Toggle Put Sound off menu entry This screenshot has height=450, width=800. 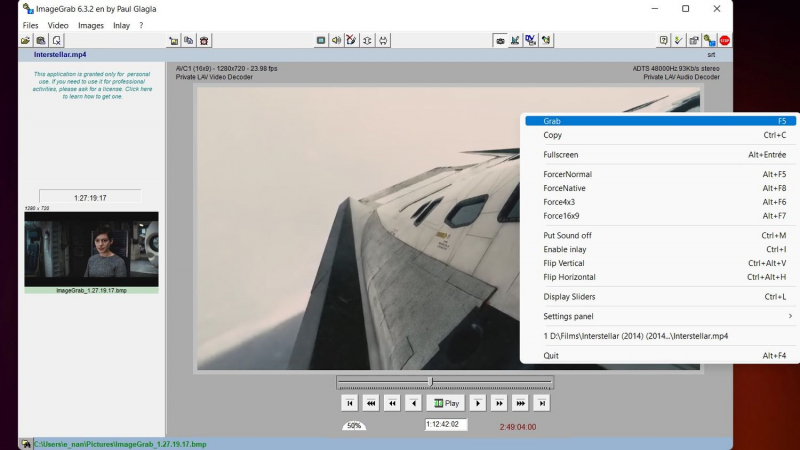660,235
